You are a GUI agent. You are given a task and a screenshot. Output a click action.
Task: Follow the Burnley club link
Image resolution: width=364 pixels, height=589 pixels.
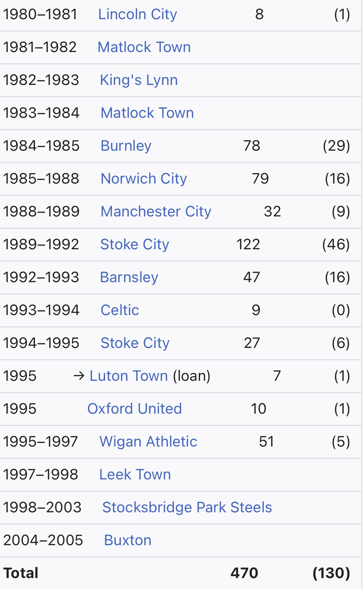coord(126,146)
